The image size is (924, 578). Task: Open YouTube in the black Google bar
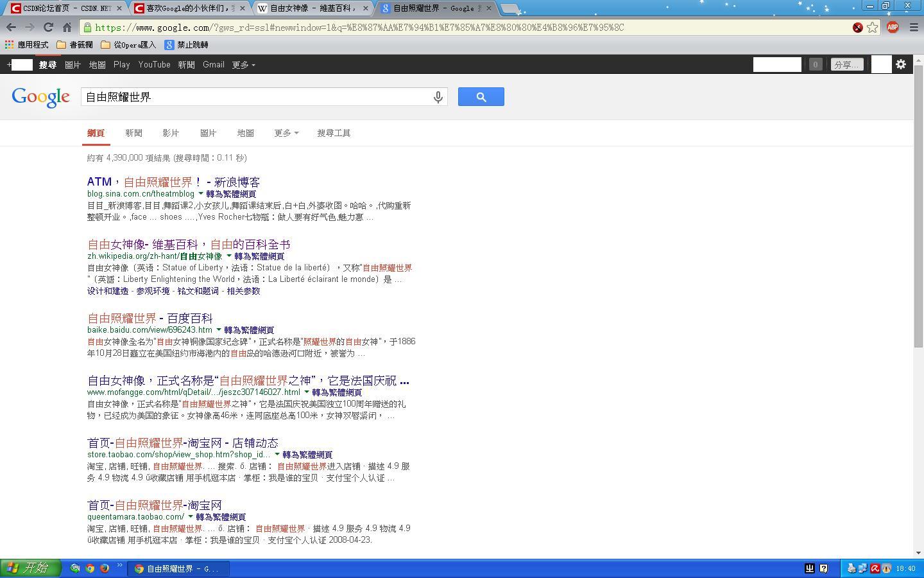click(x=154, y=65)
